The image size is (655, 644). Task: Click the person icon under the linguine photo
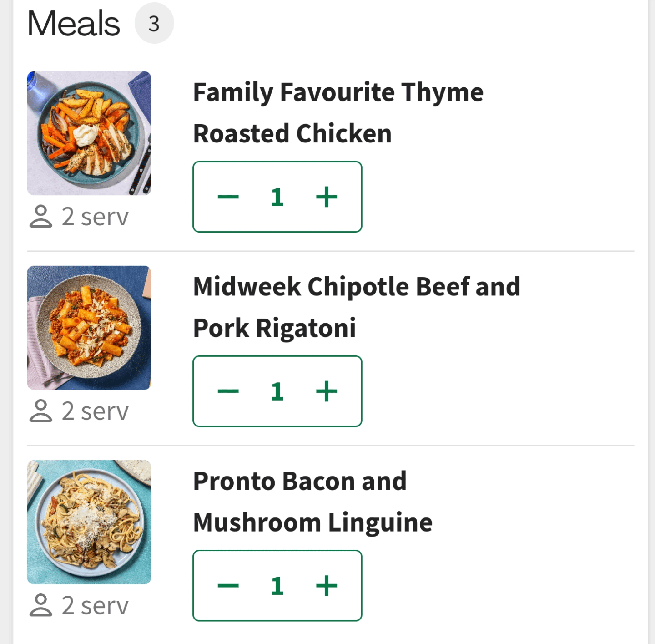click(41, 605)
